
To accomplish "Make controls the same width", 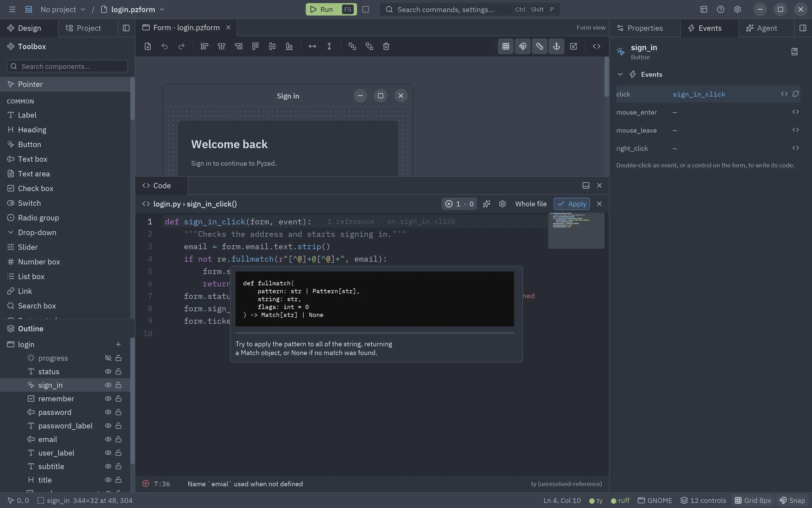I will (x=312, y=46).
